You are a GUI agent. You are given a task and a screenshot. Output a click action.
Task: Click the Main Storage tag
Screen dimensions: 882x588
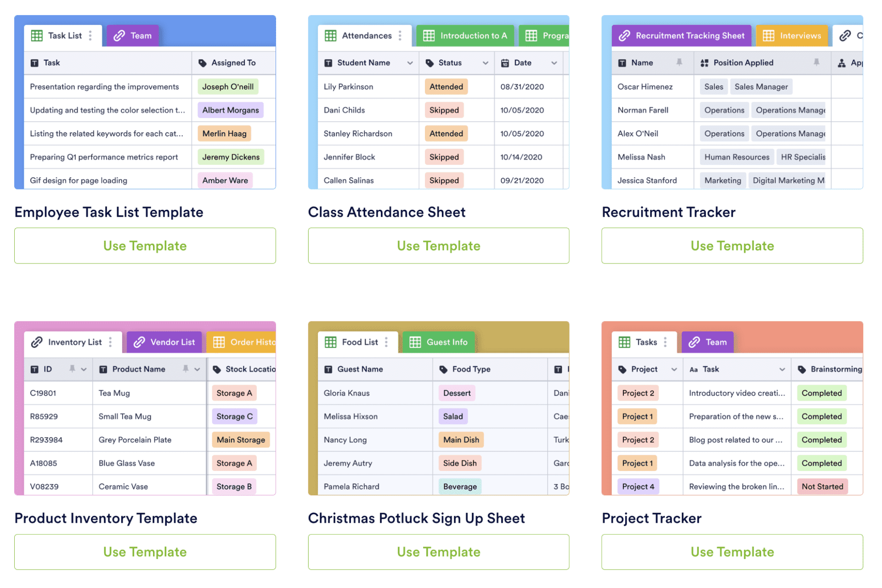[241, 440]
